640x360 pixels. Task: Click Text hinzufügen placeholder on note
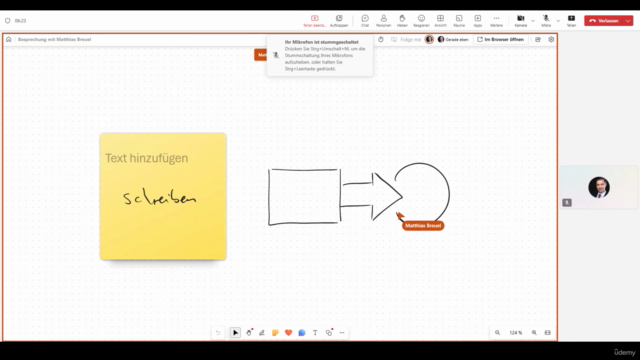click(147, 158)
